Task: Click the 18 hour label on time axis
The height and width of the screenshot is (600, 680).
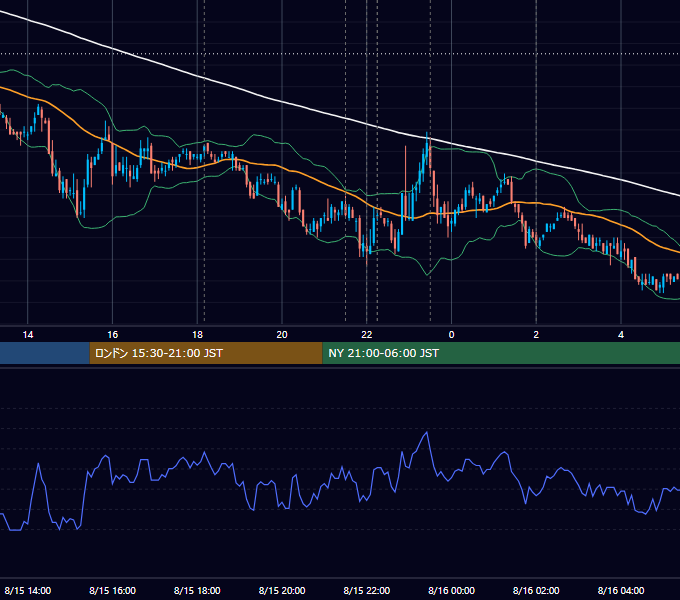Action: [197, 335]
